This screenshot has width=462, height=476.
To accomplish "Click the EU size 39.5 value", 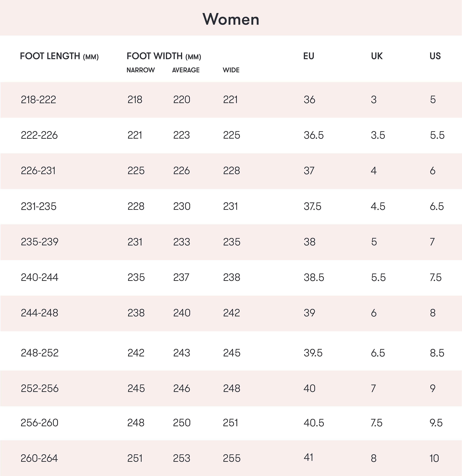I will (313, 353).
